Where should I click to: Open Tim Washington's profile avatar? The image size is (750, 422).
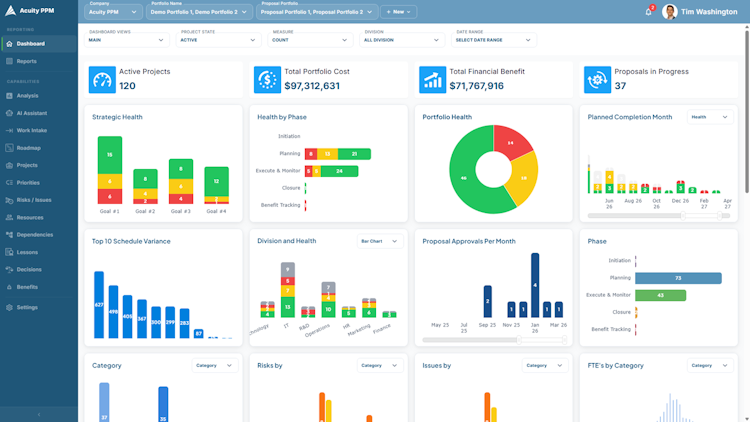click(x=670, y=11)
